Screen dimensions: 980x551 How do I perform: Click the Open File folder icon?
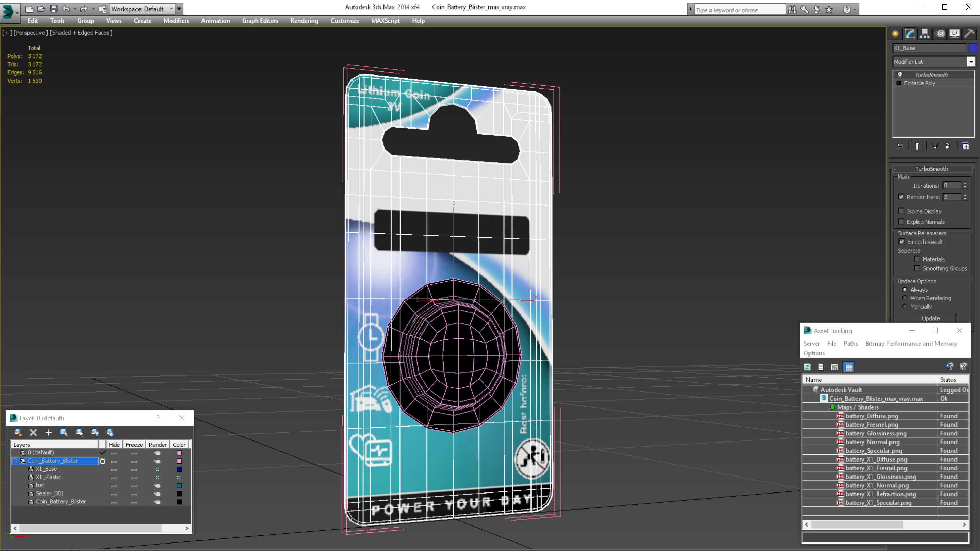click(x=41, y=9)
